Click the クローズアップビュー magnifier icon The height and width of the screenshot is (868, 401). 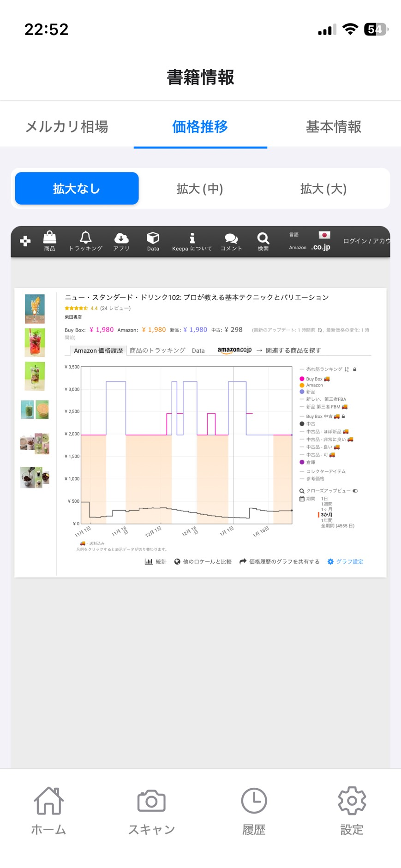pos(302,491)
